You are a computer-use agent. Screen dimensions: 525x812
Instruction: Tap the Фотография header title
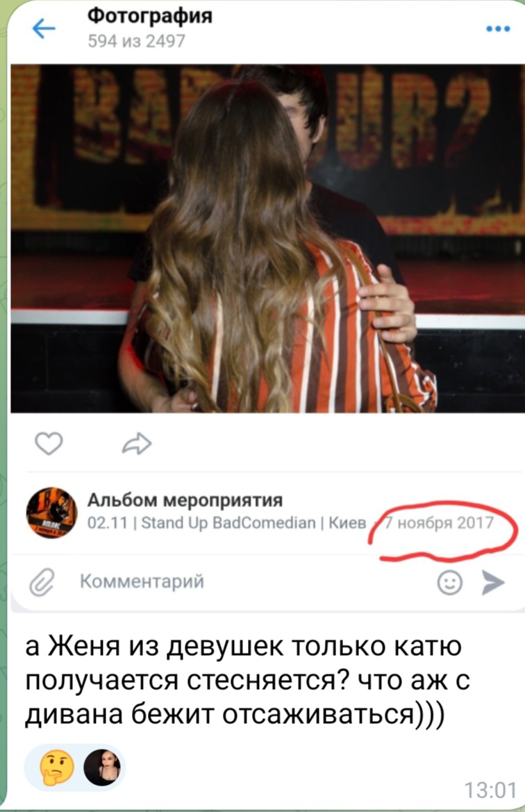[x=149, y=15]
